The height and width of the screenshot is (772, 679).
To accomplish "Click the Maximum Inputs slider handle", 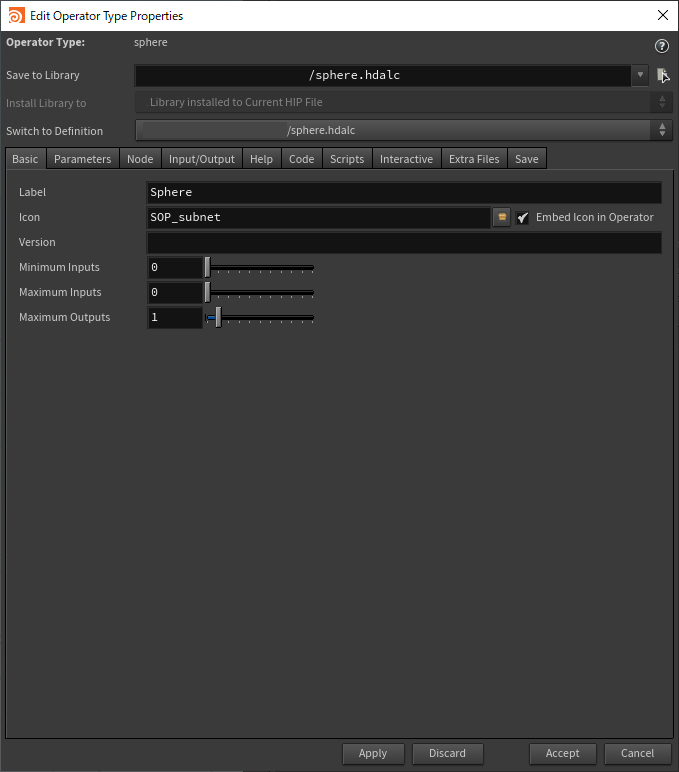I will click(x=207, y=292).
